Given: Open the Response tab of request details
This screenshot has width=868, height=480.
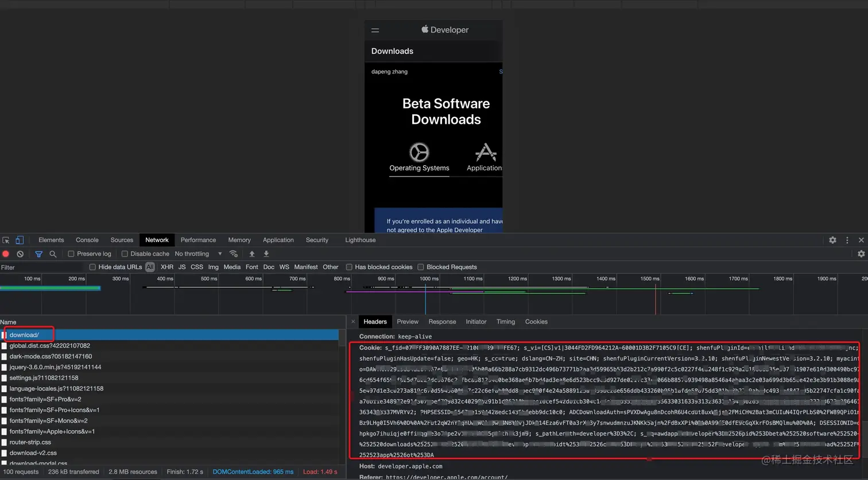Looking at the screenshot, I should click(x=442, y=322).
